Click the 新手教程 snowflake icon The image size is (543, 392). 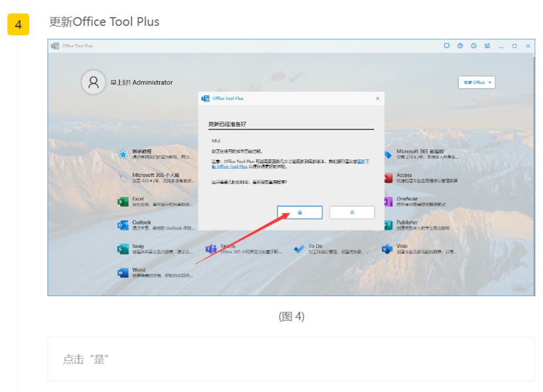123,154
